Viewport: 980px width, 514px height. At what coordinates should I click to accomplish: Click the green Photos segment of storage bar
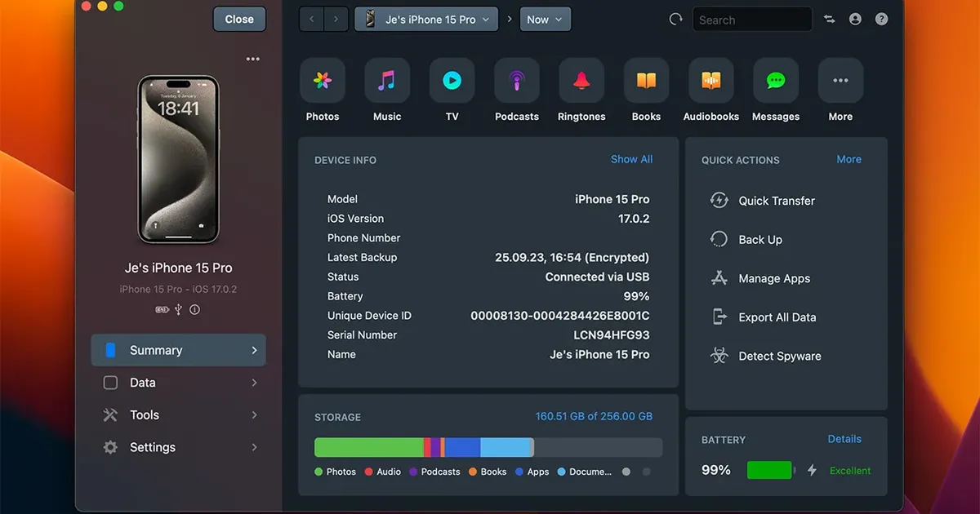tap(369, 447)
